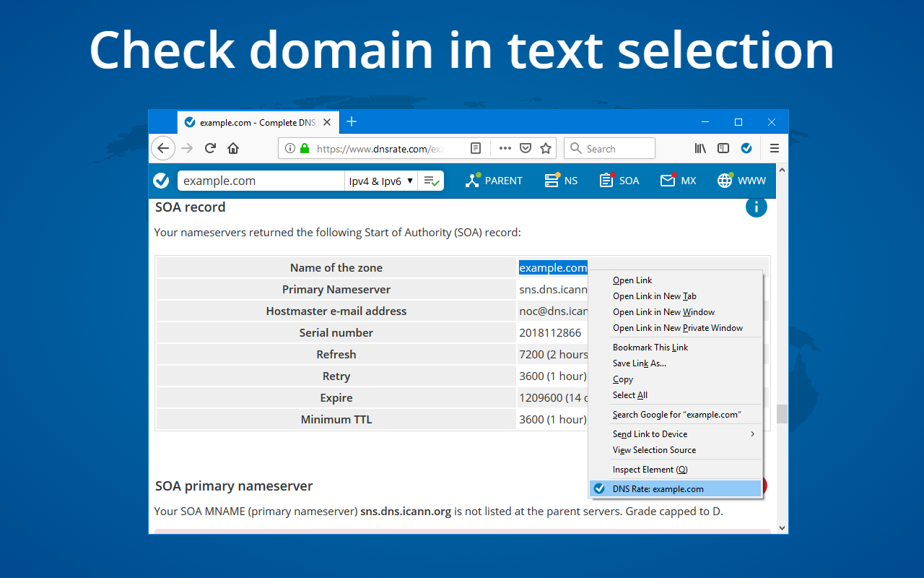Screen dimensions: 924x578
Task: Click the "SOA record" heading
Action: point(191,207)
